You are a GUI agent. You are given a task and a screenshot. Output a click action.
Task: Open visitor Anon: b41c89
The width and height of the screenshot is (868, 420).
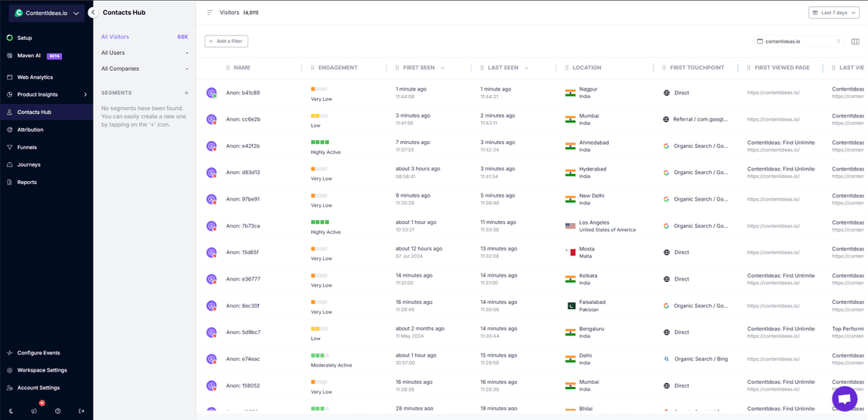(243, 93)
